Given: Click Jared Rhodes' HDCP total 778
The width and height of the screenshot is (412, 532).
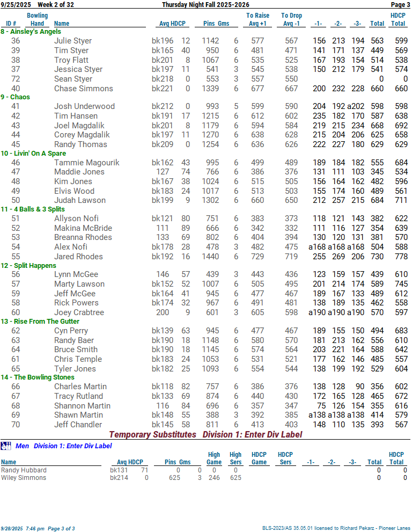Looking at the screenshot, I should coord(401,257).
